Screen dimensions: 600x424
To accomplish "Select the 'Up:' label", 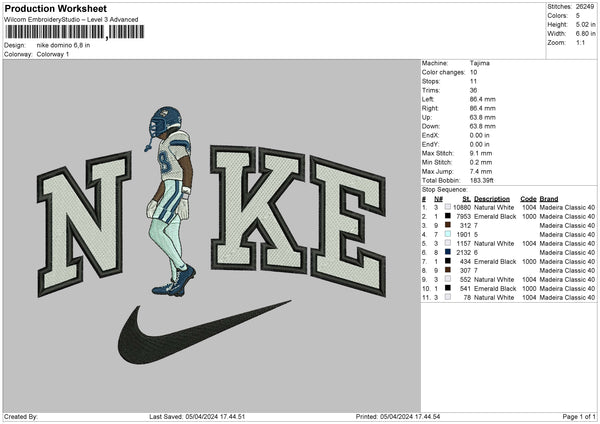I will pos(427,117).
